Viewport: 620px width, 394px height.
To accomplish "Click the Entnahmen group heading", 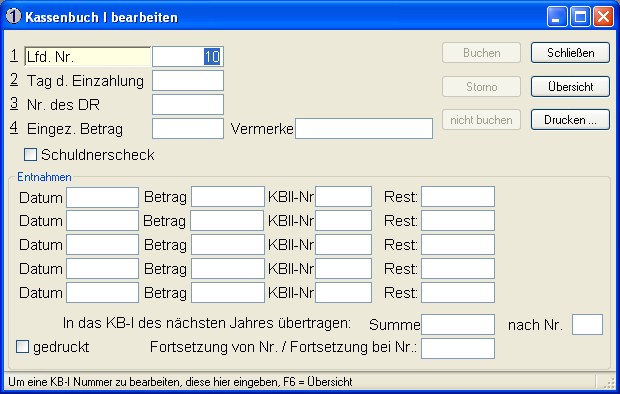I will (x=44, y=177).
